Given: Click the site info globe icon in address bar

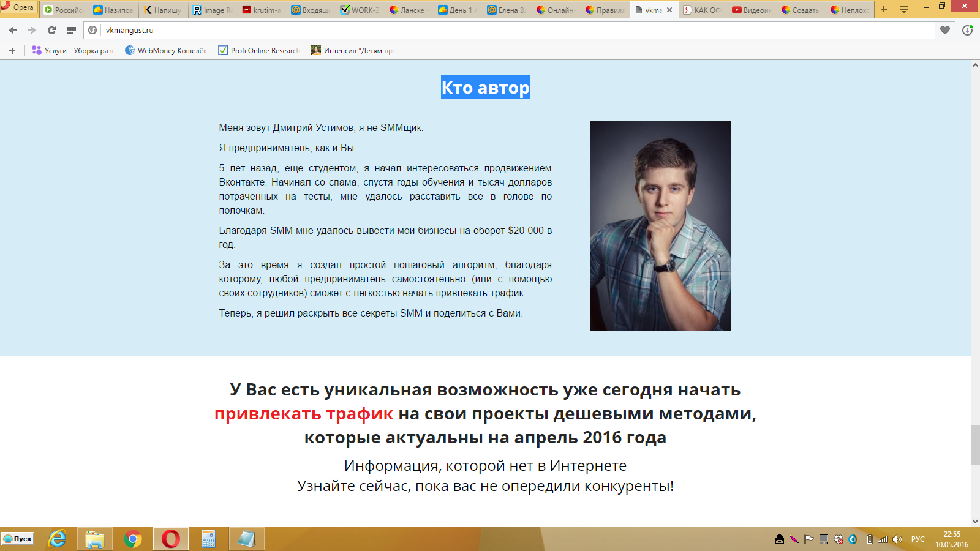Looking at the screenshot, I should coord(93,30).
